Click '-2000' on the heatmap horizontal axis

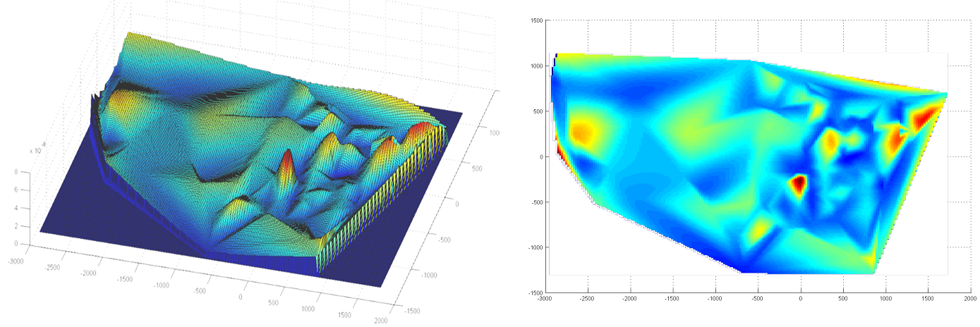click(630, 297)
